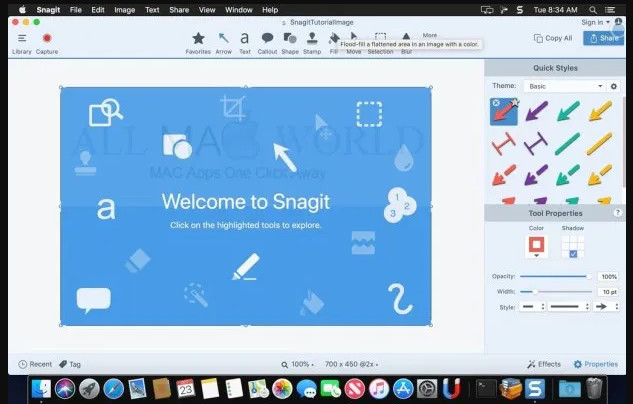Adjust the Width slider
The width and height of the screenshot is (633, 404).
pyautogui.click(x=555, y=291)
